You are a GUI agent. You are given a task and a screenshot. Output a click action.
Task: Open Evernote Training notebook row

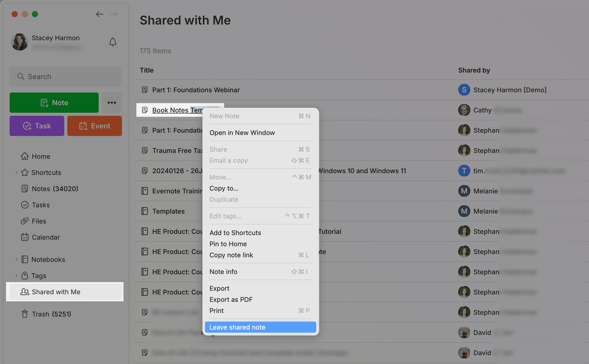(x=177, y=191)
